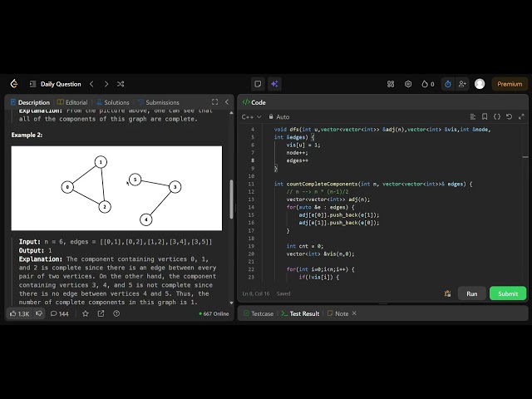532x399 pixels.
Task: Open the profile avatar menu
Action: point(480,84)
